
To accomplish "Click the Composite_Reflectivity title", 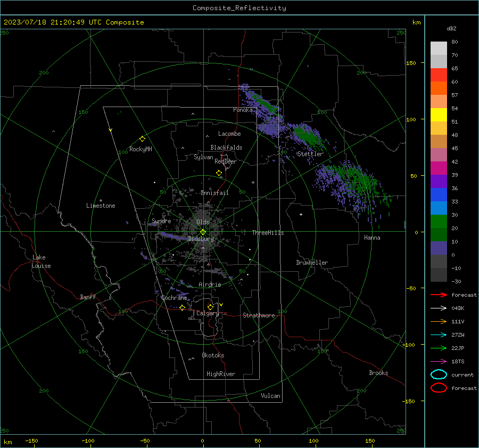I will point(240,8).
